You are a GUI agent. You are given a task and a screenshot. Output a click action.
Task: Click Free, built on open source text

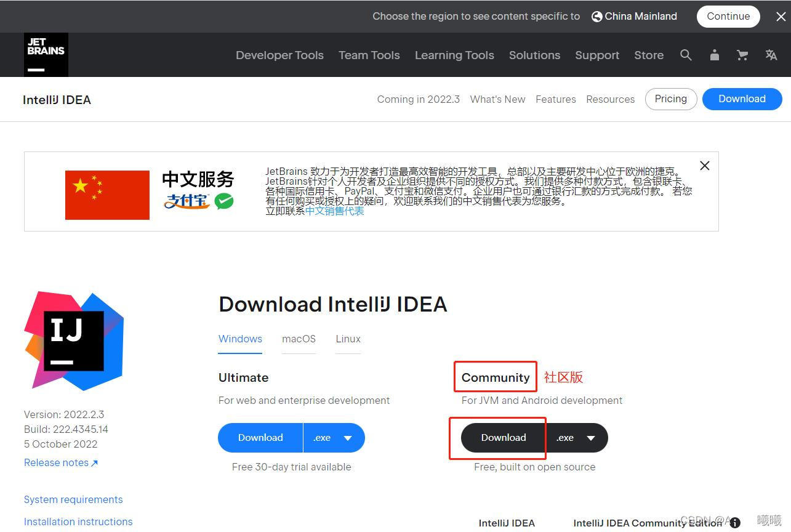[534, 467]
